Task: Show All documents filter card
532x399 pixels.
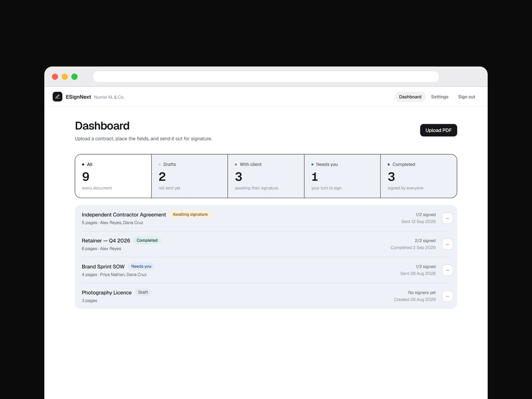Action: click(113, 176)
